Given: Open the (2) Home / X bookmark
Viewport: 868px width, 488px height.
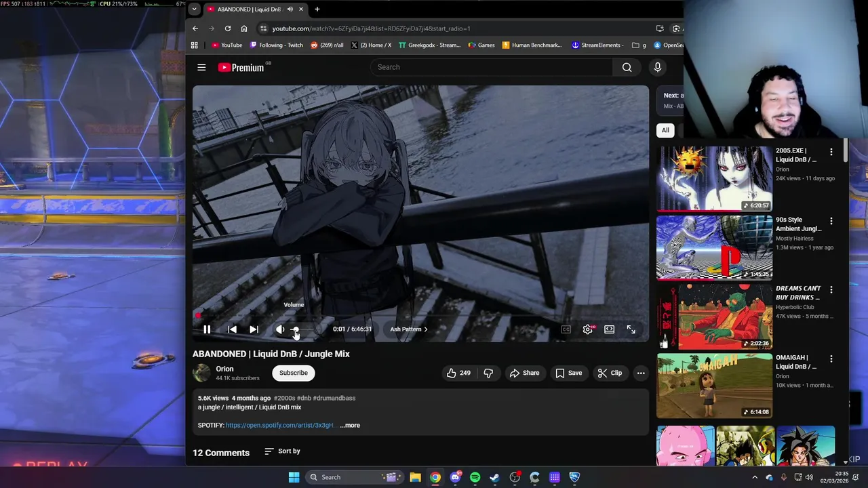Looking at the screenshot, I should 371,45.
